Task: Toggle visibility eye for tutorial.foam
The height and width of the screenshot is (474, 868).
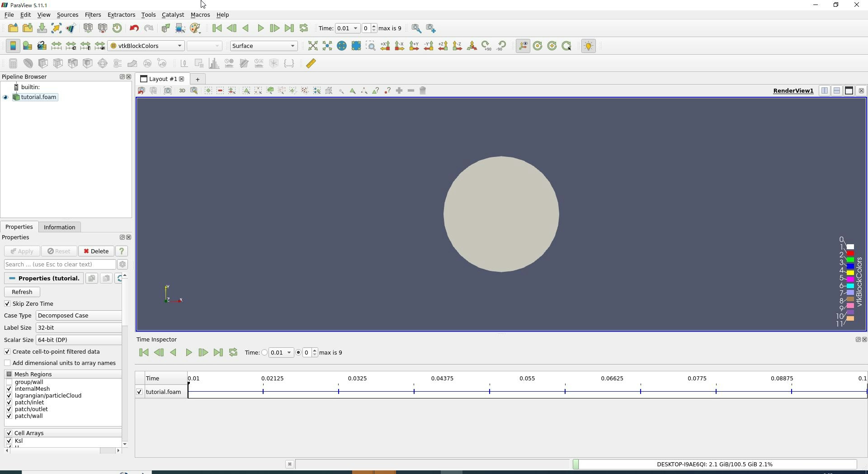Action: (6, 97)
